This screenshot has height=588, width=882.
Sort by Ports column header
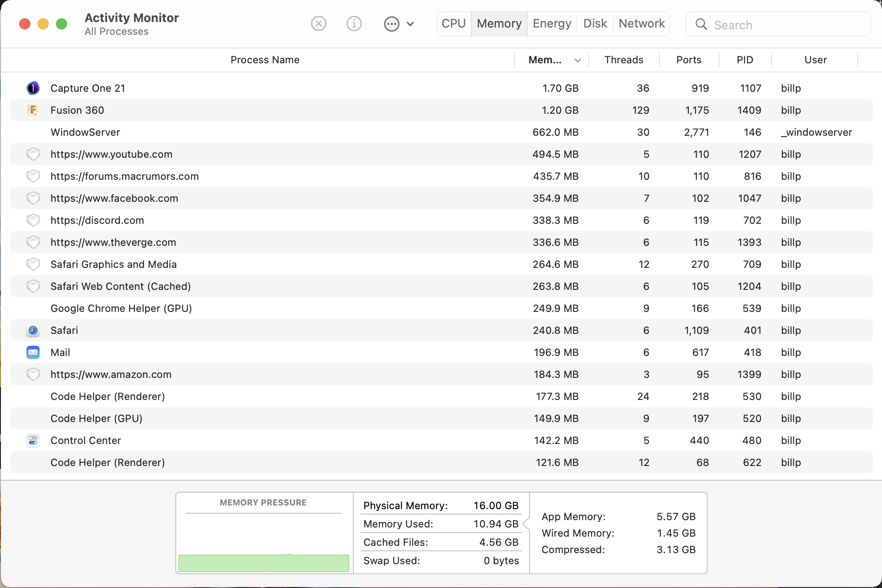tap(689, 60)
